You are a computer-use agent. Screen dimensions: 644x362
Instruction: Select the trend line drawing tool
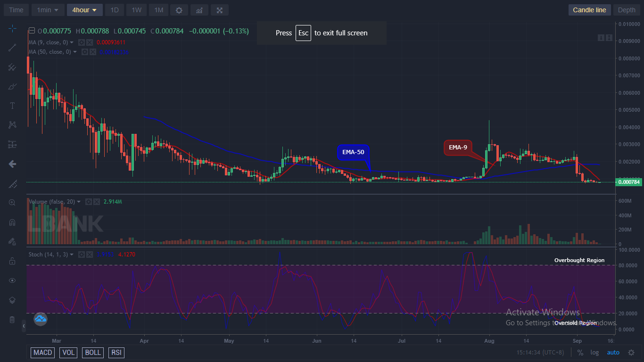point(12,47)
